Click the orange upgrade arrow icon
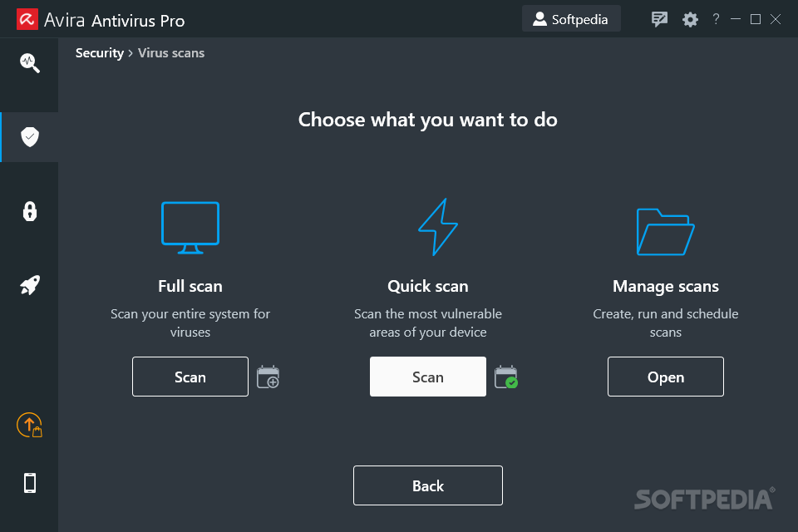Image resolution: width=798 pixels, height=532 pixels. coord(29,426)
